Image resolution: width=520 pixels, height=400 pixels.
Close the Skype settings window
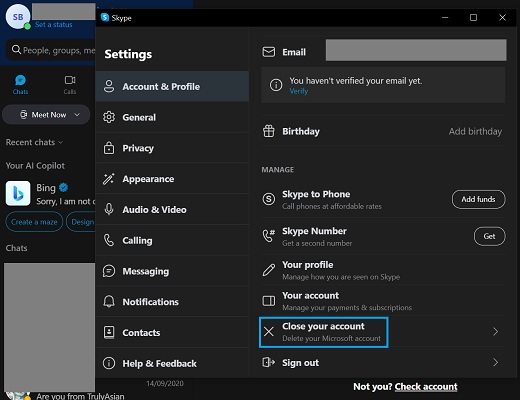click(x=502, y=17)
